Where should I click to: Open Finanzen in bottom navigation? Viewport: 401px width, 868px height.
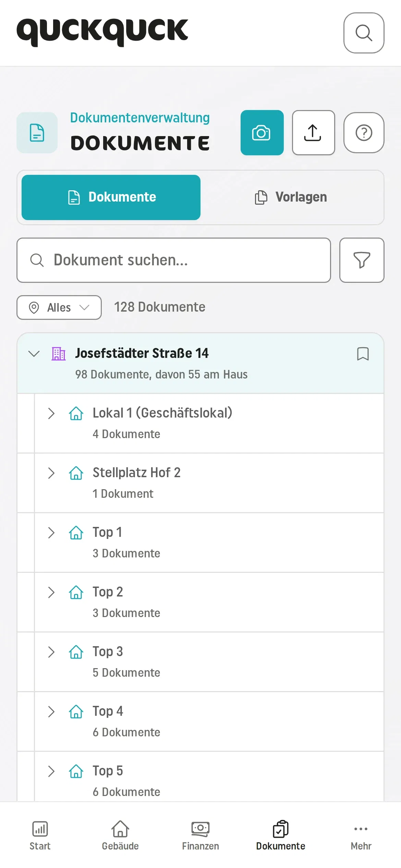pyautogui.click(x=200, y=835)
